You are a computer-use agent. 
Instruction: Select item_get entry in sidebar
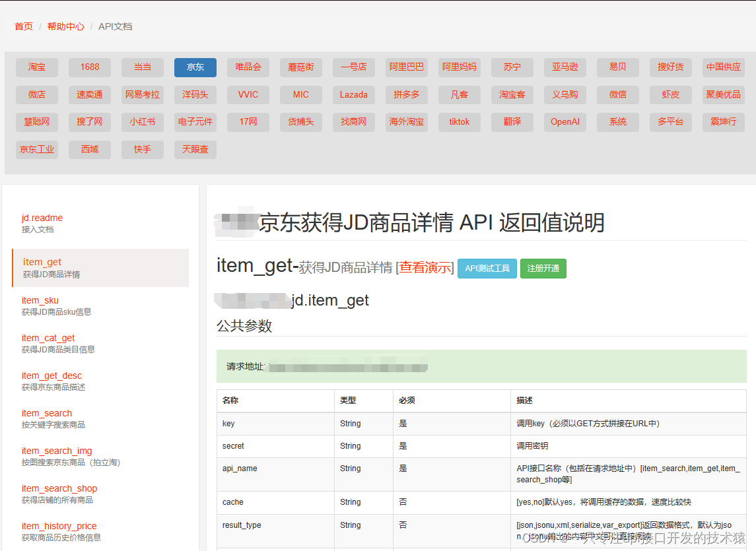[100, 267]
